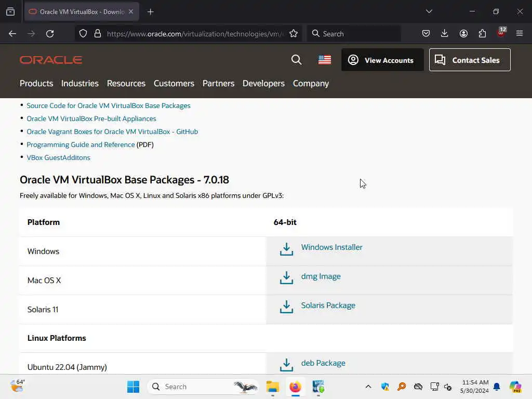Open the Resources menu
The height and width of the screenshot is (399, 532).
coord(126,84)
